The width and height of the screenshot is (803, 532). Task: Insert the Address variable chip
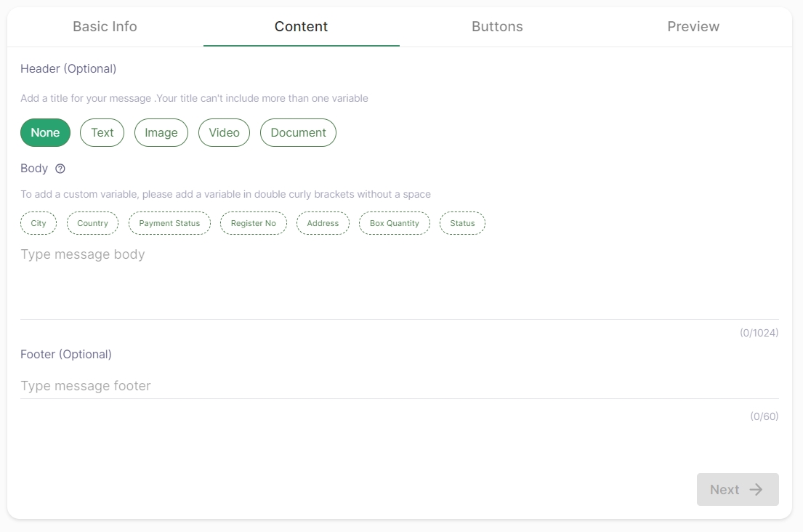323,224
